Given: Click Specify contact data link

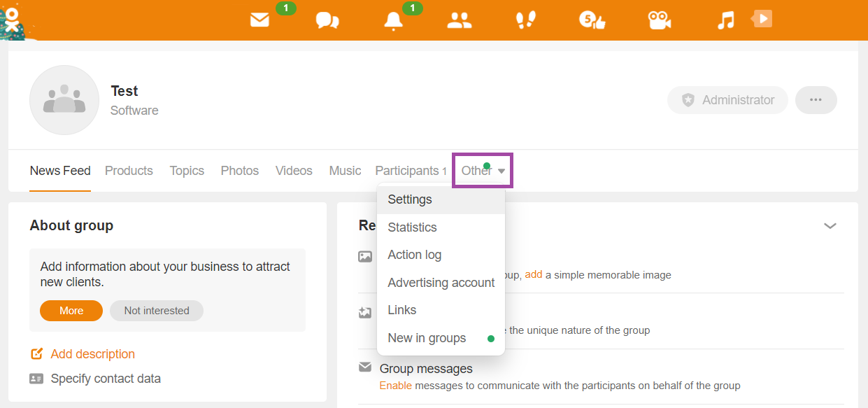Looking at the screenshot, I should 106,379.
